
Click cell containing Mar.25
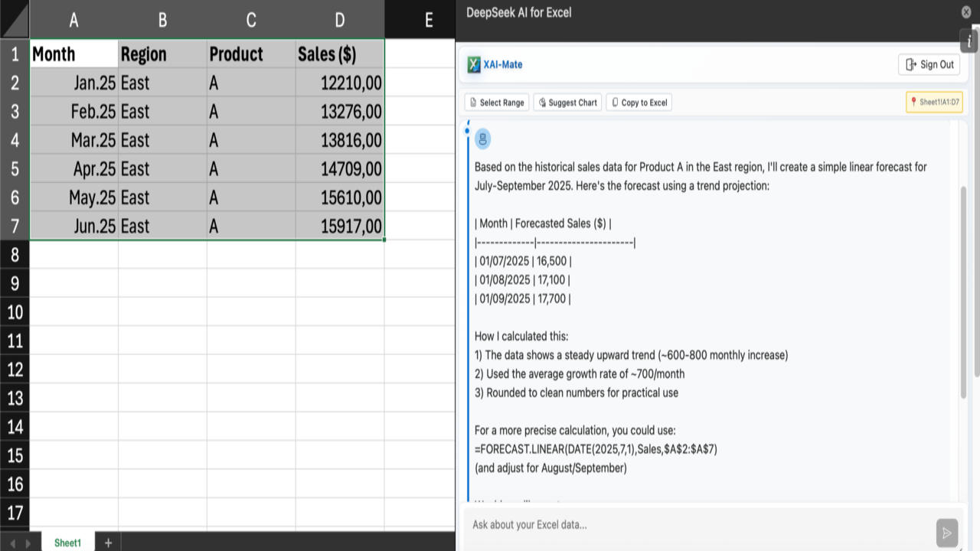(73, 140)
